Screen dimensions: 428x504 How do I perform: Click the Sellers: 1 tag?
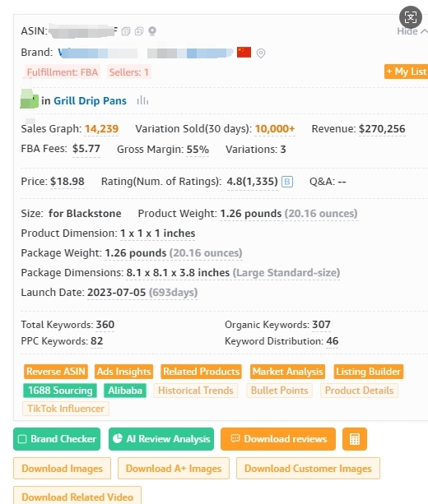(x=128, y=72)
